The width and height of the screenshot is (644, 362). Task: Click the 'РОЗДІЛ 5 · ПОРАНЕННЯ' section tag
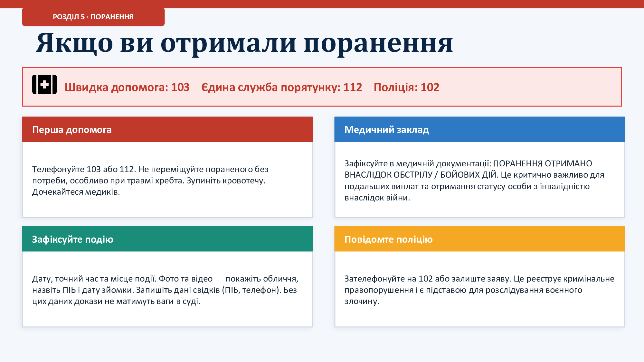pyautogui.click(x=93, y=17)
